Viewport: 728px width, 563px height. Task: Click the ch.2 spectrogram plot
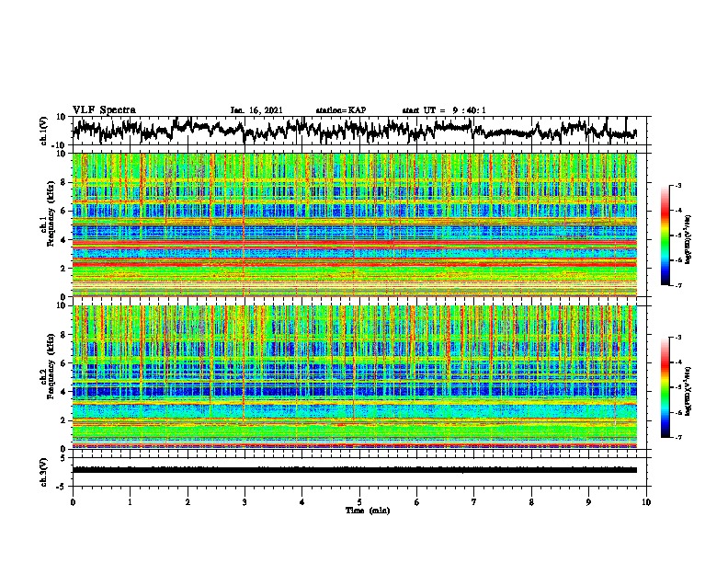click(x=355, y=377)
